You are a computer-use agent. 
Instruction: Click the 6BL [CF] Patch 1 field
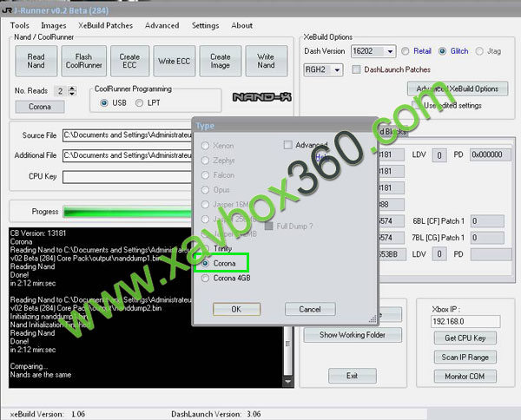487,221
